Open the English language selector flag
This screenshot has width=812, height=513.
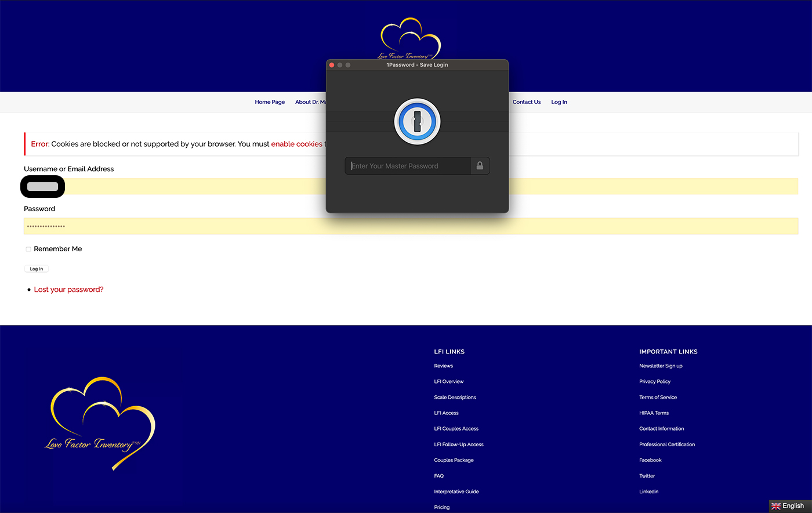click(776, 506)
